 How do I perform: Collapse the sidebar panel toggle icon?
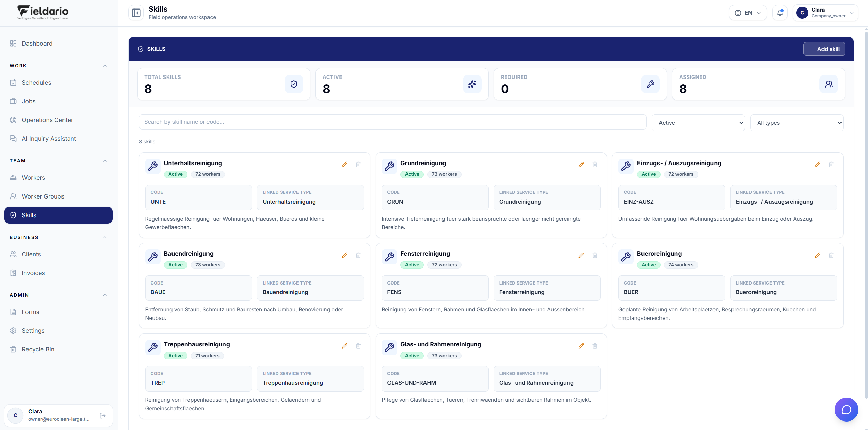(136, 13)
